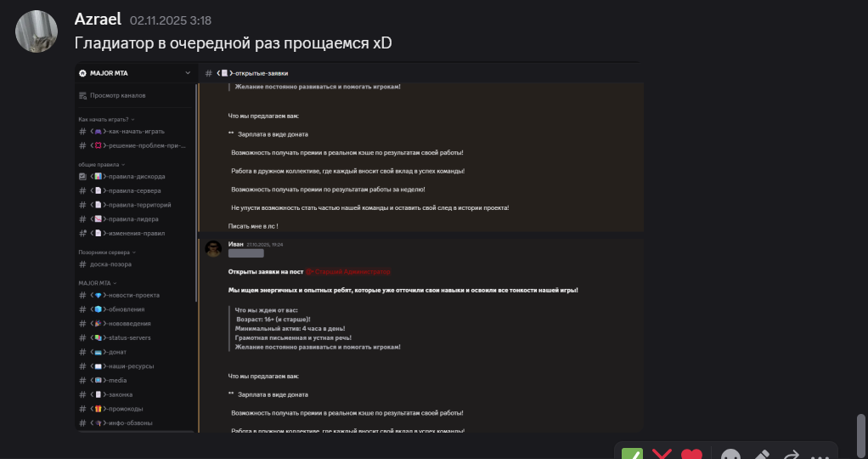Screen dimensions: 868x459
Task: Collapse the "Как начать играть?" category
Action: pyautogui.click(x=106, y=120)
